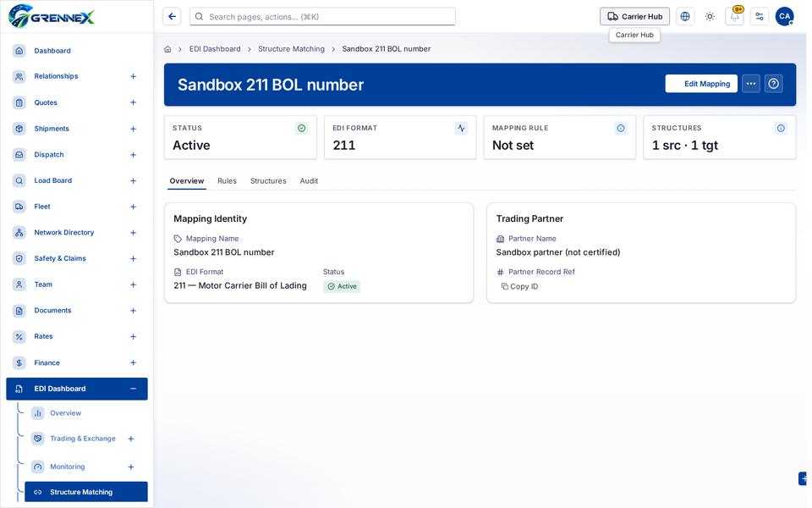Click the Fleet truck icon
This screenshot has width=812, height=508.
point(19,207)
